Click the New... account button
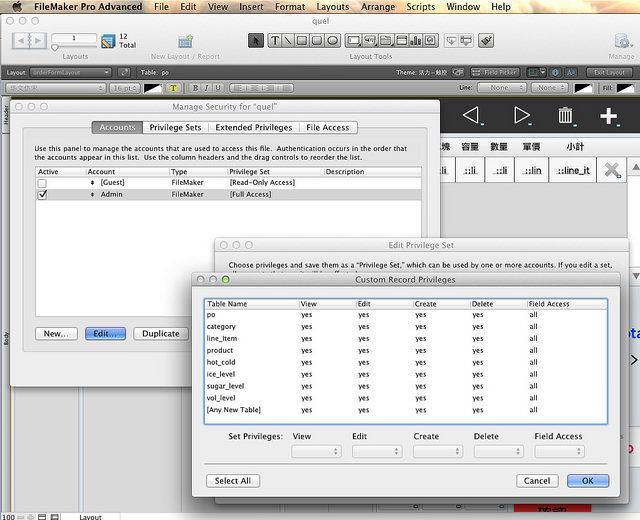Screen dimensions: 640x520 [x=56, y=333]
